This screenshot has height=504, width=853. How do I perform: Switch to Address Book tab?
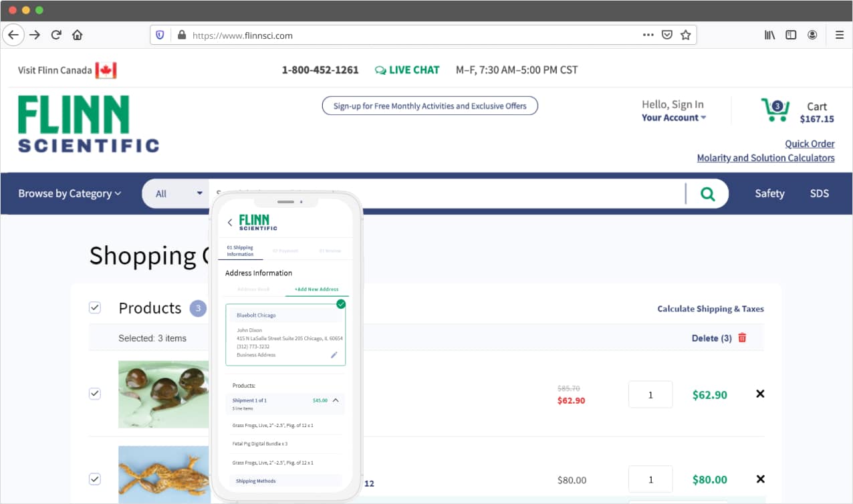253,289
